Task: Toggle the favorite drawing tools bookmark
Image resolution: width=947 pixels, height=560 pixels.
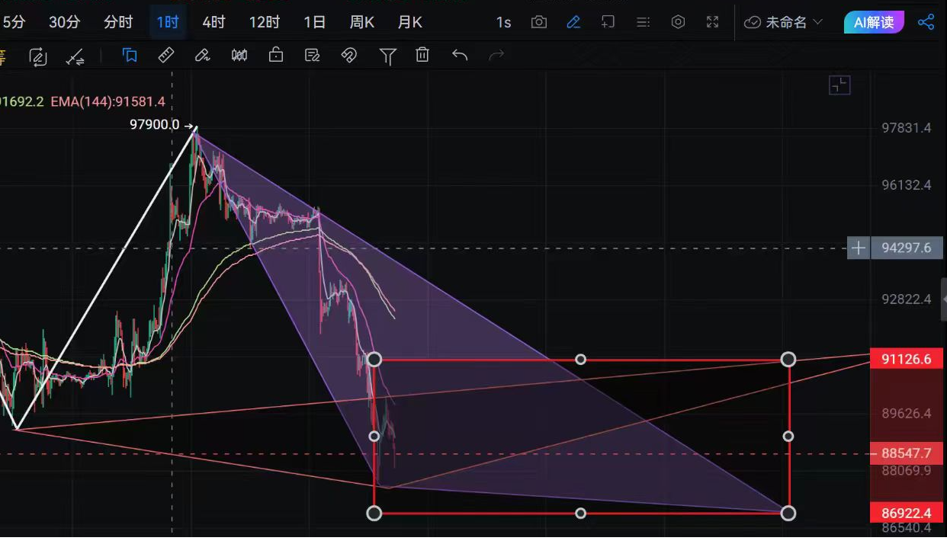Action: (x=130, y=55)
